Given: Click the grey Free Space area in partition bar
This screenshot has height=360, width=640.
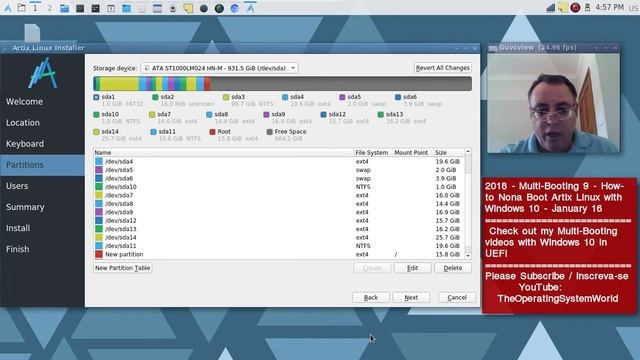Looking at the screenshot, I should (341, 84).
